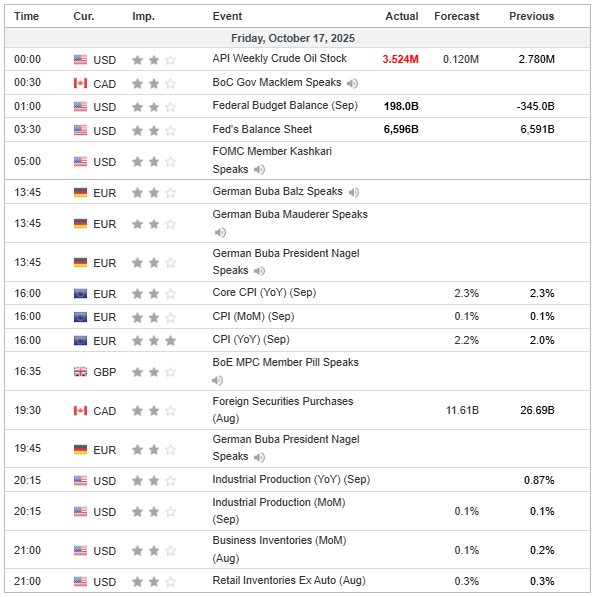
Task: Click actual value 6,596B
Action: click(x=401, y=129)
